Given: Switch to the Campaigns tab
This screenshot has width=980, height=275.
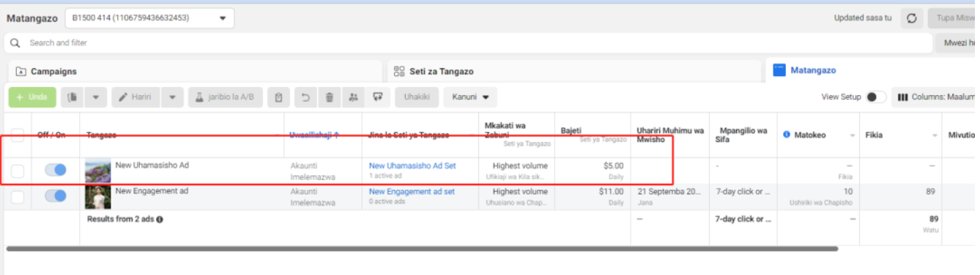Looking at the screenshot, I should (194, 72).
